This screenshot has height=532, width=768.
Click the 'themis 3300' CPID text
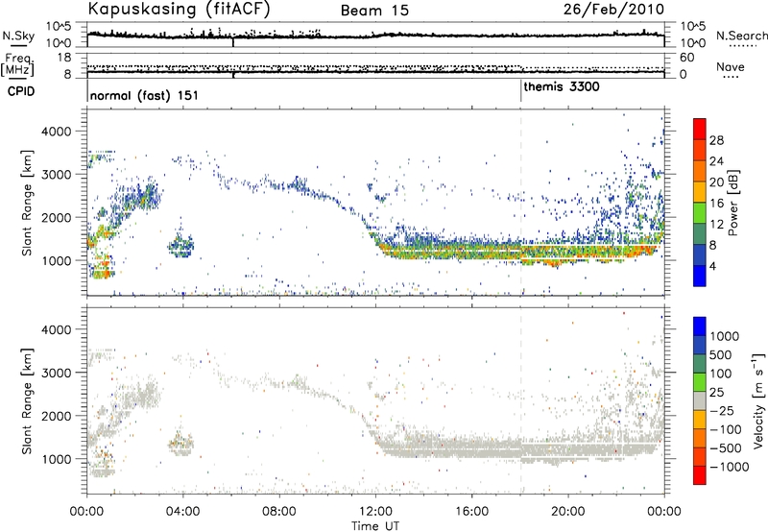point(562,86)
